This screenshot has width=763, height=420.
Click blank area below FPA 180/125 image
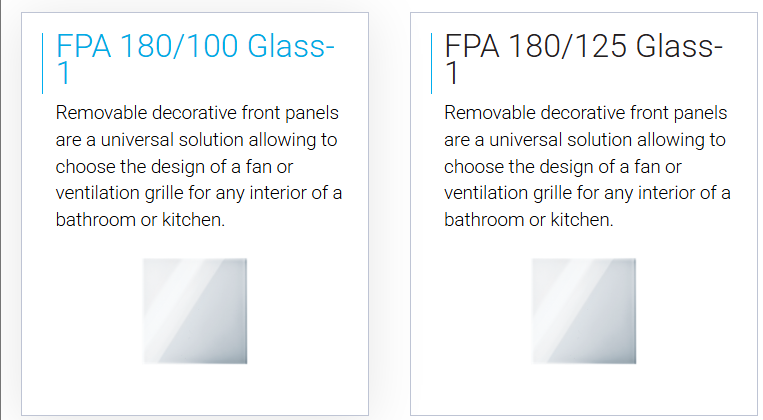(583, 389)
